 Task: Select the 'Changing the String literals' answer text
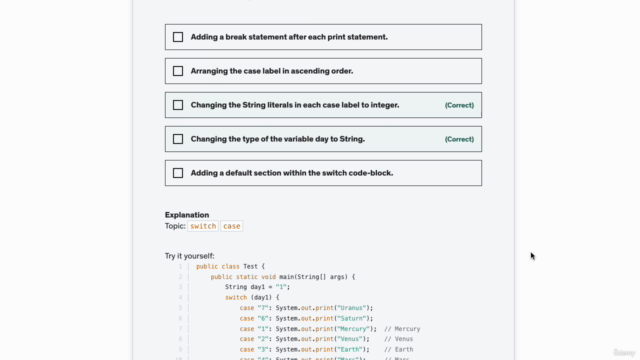pos(295,105)
